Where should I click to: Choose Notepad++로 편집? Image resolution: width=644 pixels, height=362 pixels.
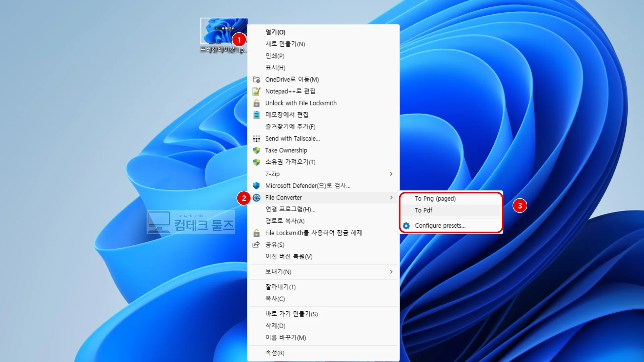click(x=323, y=91)
